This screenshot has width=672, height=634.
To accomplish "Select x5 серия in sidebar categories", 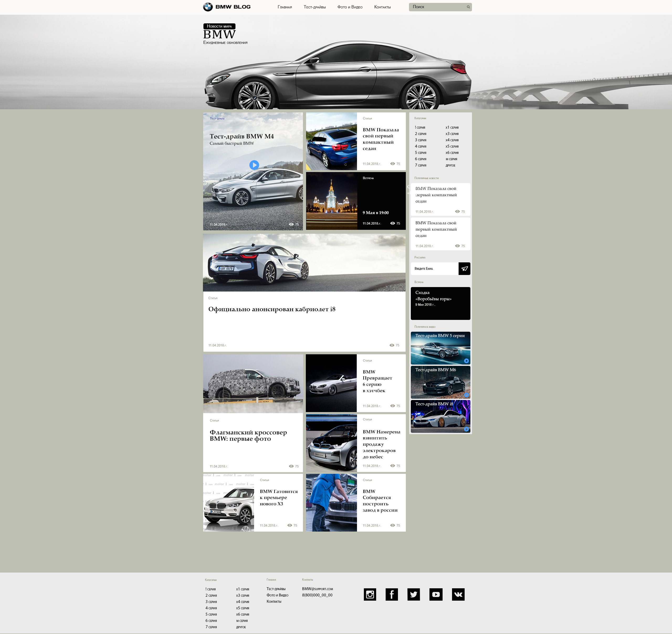I will click(452, 146).
